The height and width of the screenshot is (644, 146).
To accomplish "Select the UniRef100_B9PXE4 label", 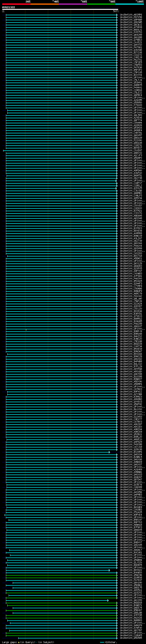I will point(131,515).
